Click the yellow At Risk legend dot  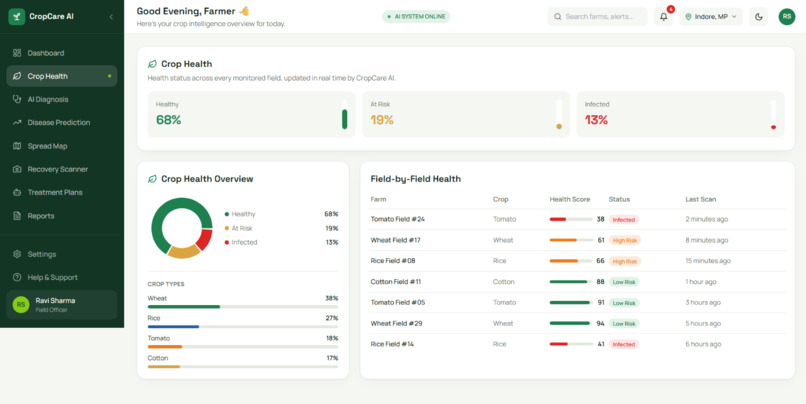[227, 228]
